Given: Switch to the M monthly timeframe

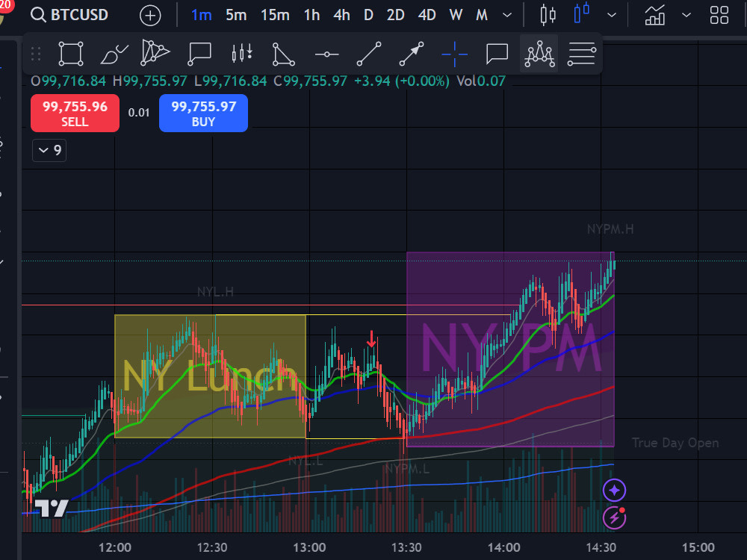Looking at the screenshot, I should (x=482, y=15).
